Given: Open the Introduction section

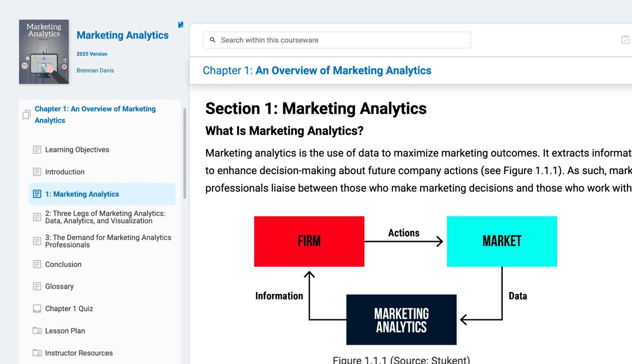Looking at the screenshot, I should 65,172.
